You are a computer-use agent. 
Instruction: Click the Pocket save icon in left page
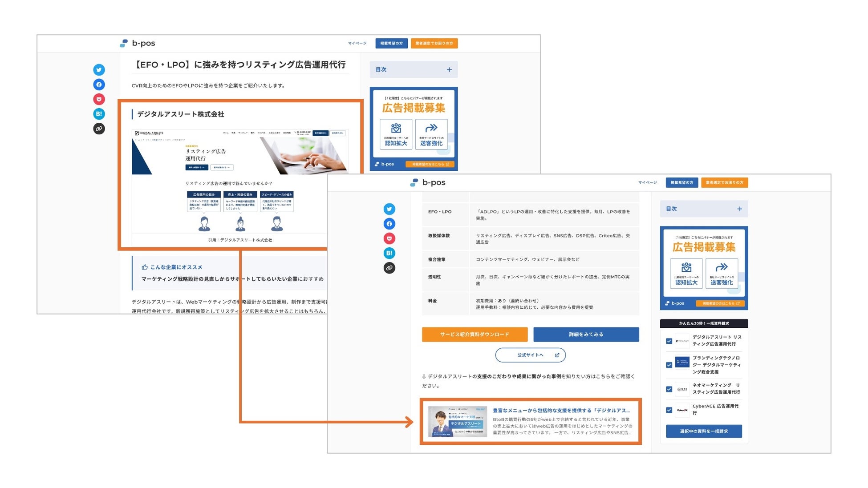(99, 99)
